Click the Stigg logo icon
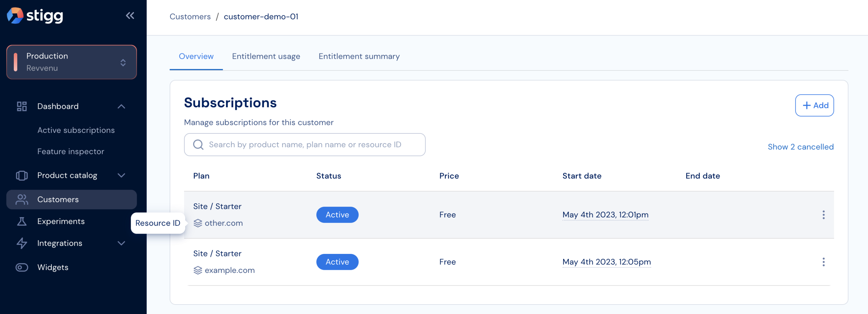Screen dimensions: 868x314 (x=15, y=16)
